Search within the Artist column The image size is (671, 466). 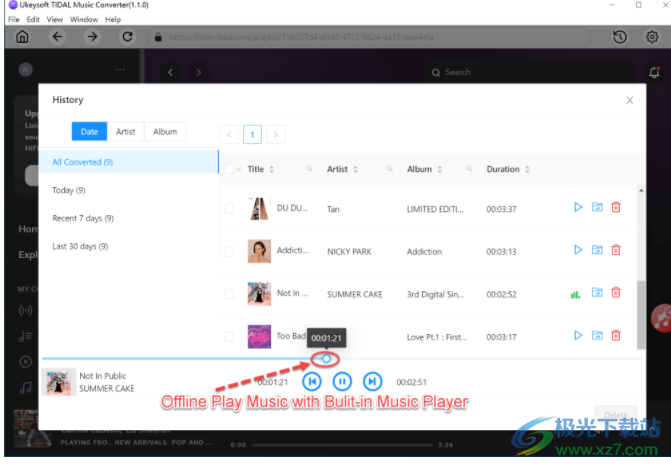tap(389, 169)
